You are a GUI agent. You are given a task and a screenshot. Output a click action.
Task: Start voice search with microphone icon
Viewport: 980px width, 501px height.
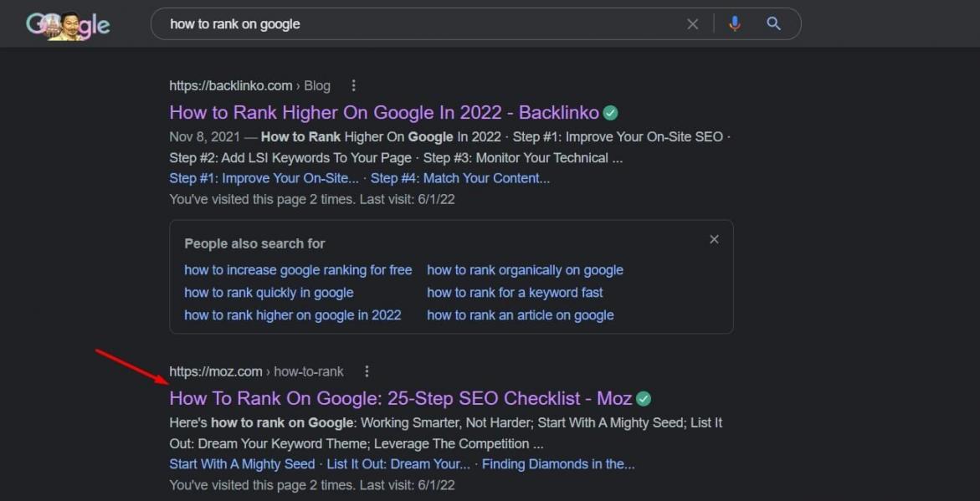(x=735, y=24)
